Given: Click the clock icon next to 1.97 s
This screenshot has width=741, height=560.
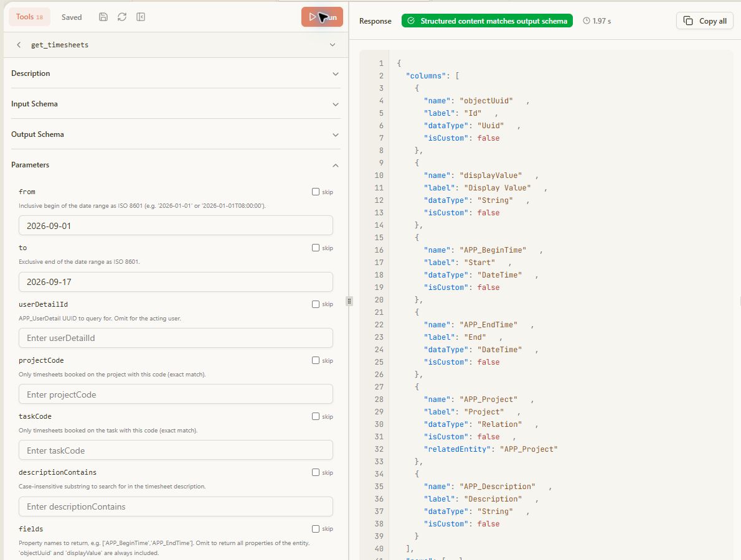Looking at the screenshot, I should tap(587, 21).
